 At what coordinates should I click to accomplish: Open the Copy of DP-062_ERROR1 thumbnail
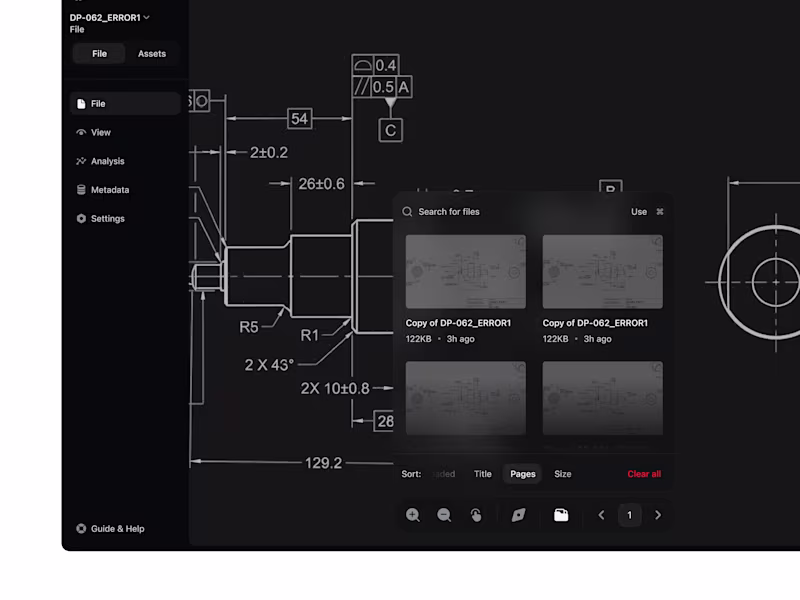[465, 271]
